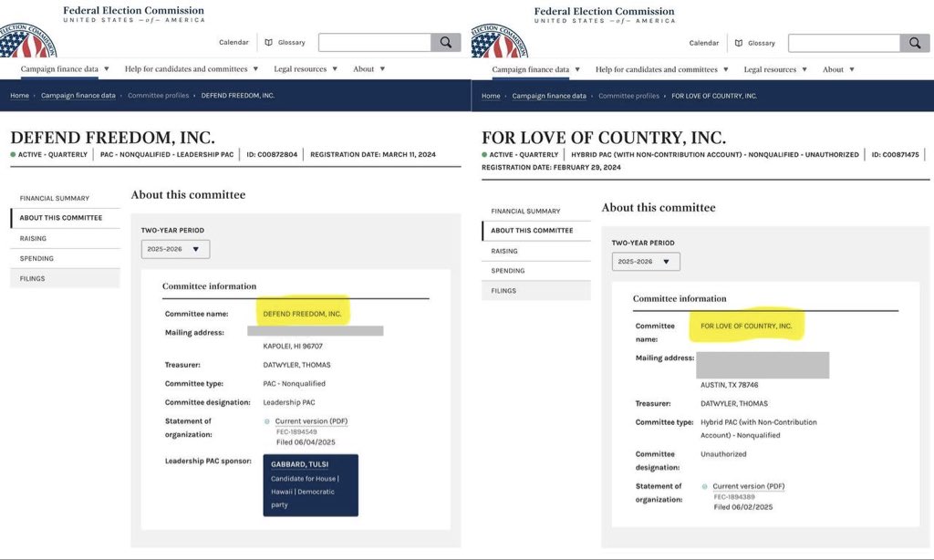Click Committee profiles breadcrumb on left page
This screenshot has height=560, width=934.
point(158,96)
